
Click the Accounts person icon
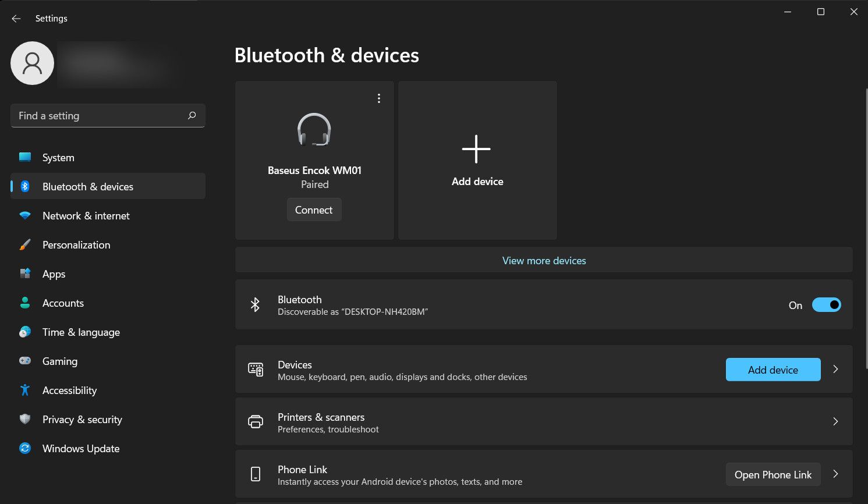pos(25,303)
